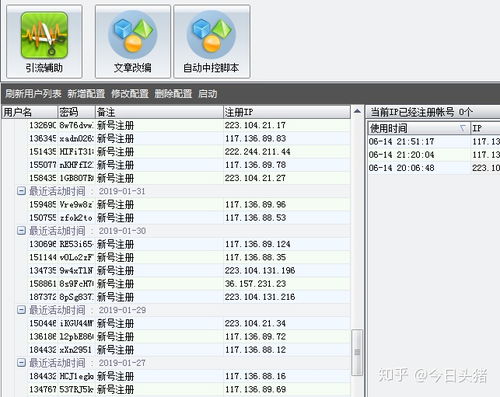Select the row with IP 117.136.88.16
The width and height of the screenshot is (500, 397).
pyautogui.click(x=189, y=376)
